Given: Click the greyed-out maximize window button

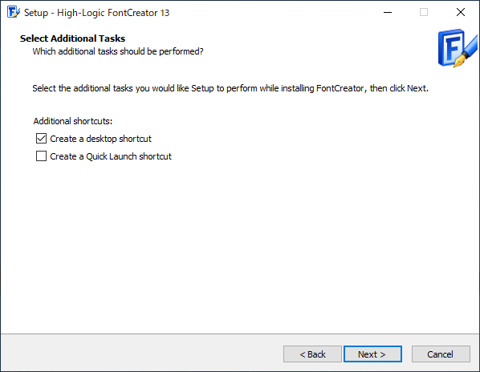Looking at the screenshot, I should [424, 12].
